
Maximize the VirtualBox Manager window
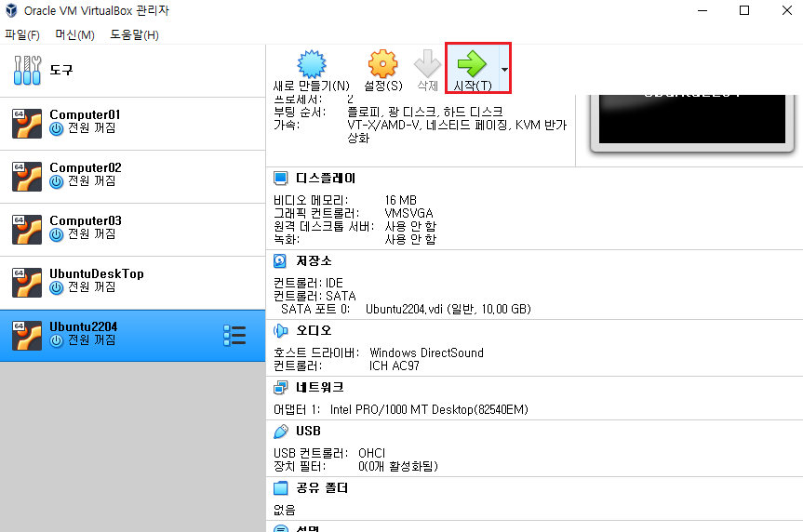point(744,10)
